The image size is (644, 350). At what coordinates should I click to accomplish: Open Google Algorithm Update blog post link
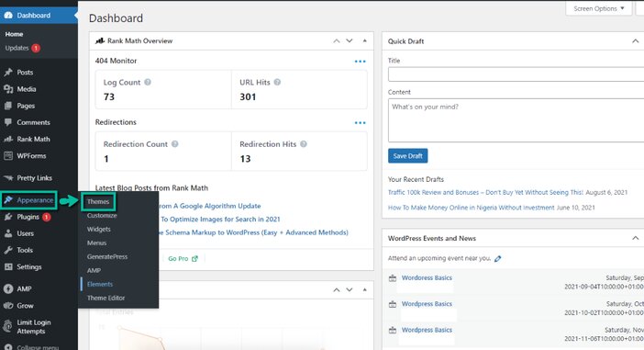click(209, 206)
